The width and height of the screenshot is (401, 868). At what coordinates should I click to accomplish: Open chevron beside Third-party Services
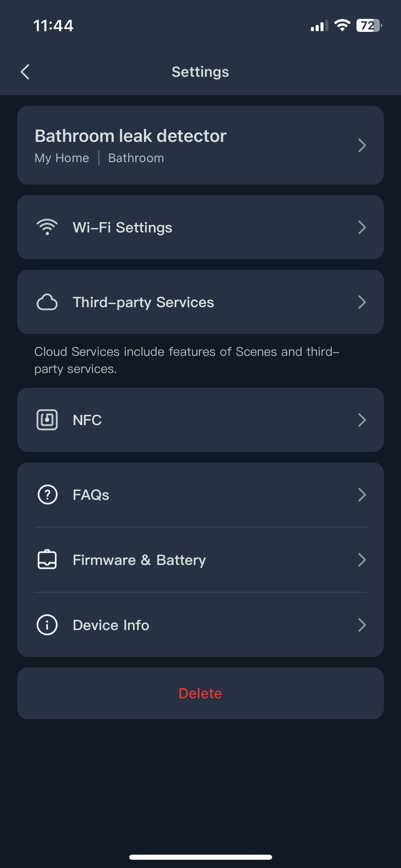coord(362,302)
